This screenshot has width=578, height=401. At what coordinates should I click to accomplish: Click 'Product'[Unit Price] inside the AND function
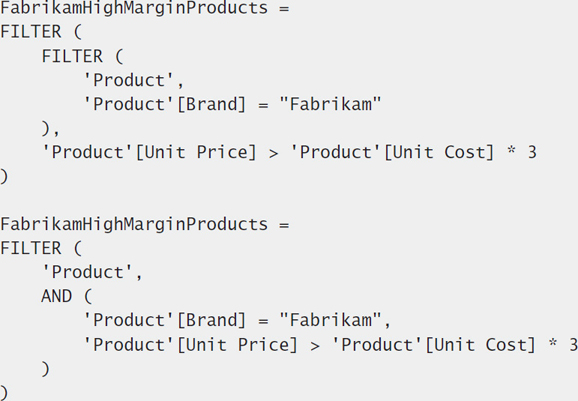click(191, 345)
